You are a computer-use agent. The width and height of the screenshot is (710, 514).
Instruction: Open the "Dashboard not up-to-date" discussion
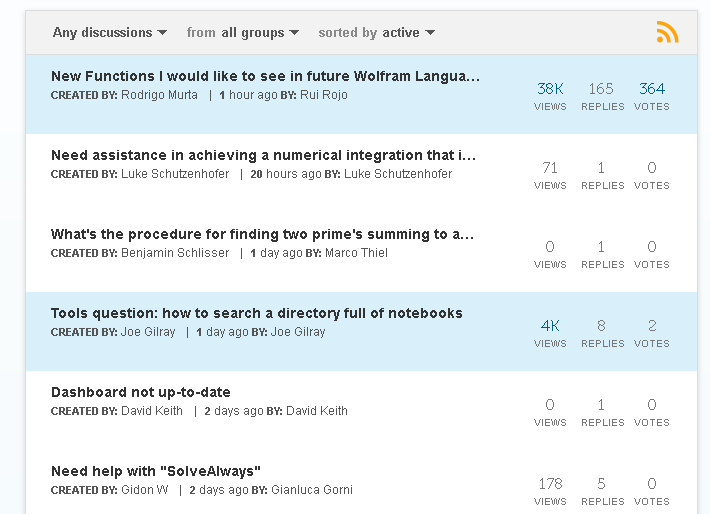pyautogui.click(x=141, y=392)
